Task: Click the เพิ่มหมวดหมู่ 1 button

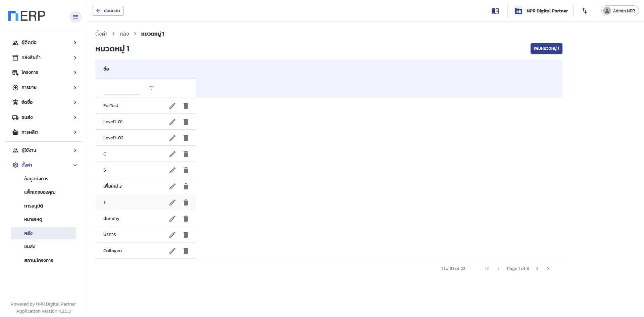Action: pos(546,49)
